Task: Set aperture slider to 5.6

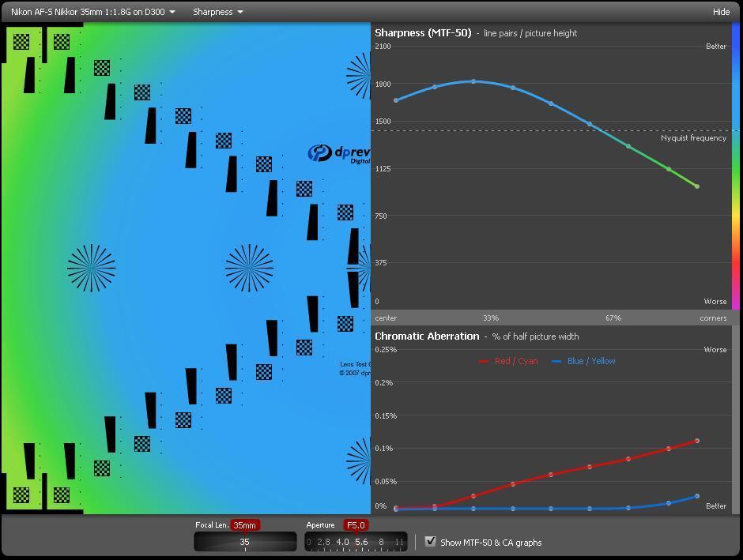Action: [x=361, y=542]
